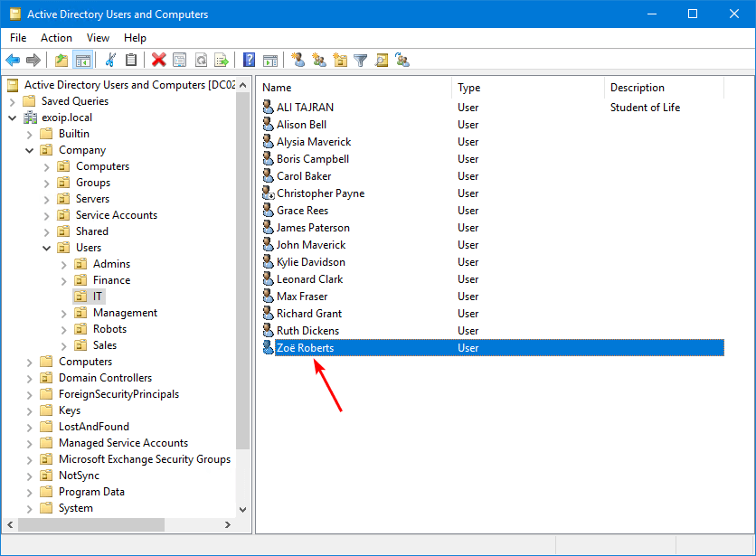
Task: Open Help via blue question-mark icon
Action: click(249, 61)
